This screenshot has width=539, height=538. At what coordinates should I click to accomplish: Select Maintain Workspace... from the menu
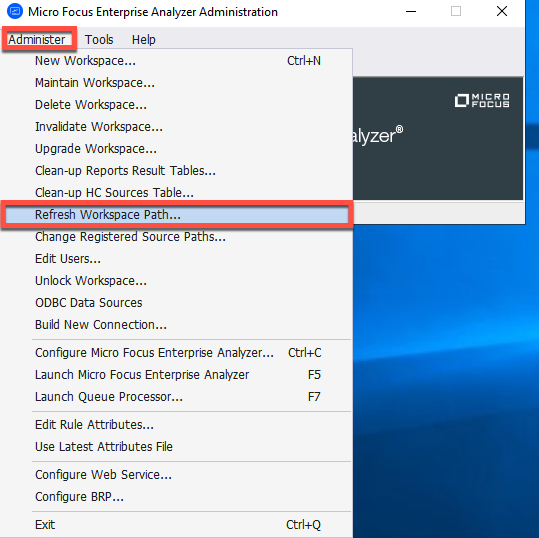pyautogui.click(x=176, y=83)
